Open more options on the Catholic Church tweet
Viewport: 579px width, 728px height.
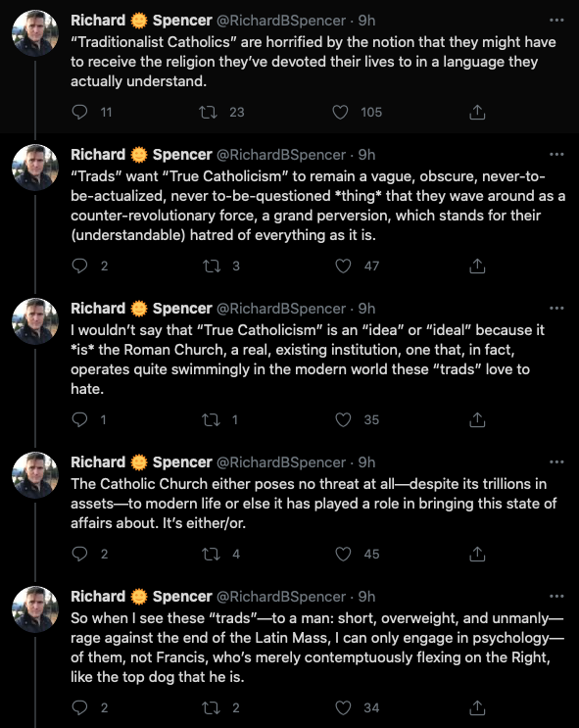(x=556, y=461)
